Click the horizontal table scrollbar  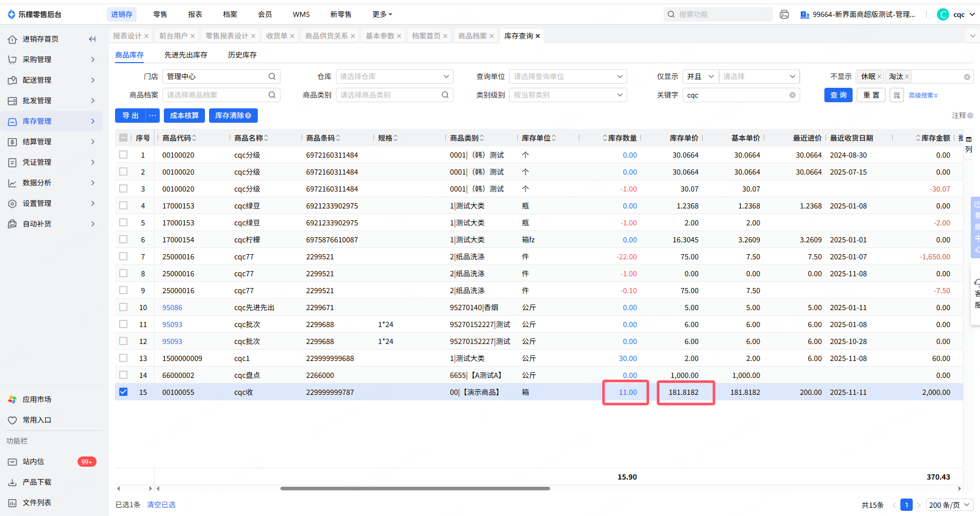414,489
